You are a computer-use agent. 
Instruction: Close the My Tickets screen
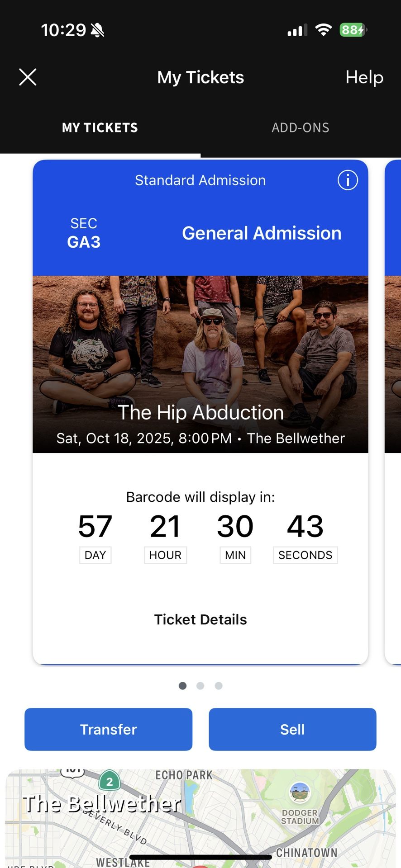[x=28, y=77]
